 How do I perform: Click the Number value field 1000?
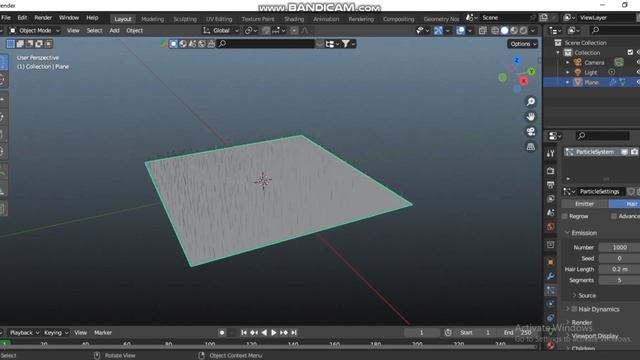tap(619, 247)
